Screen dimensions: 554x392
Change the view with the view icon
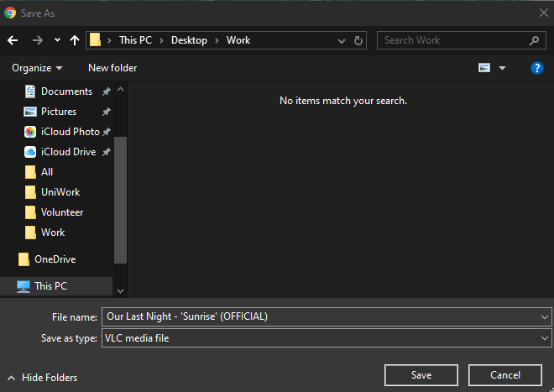[484, 67]
